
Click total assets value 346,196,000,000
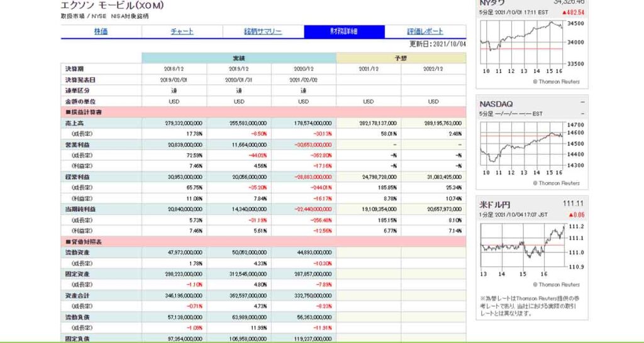click(x=182, y=296)
